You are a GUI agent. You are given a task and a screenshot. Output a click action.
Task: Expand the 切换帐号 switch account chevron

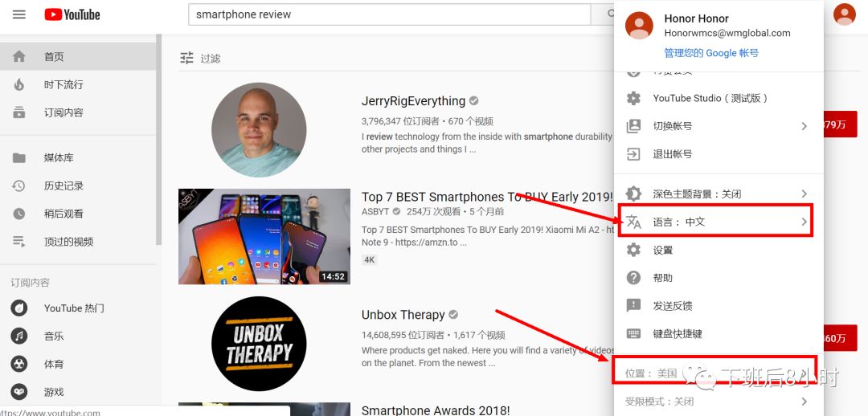804,126
